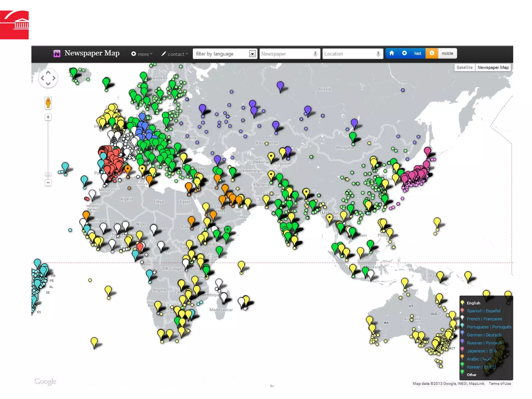
Task: Click the Newspaper Map logo icon
Action: (57, 54)
